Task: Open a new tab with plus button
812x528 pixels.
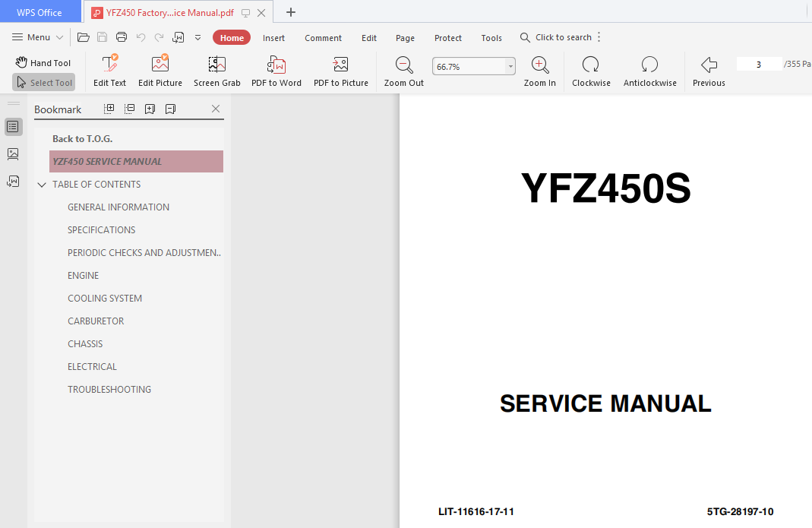Action: (x=290, y=12)
